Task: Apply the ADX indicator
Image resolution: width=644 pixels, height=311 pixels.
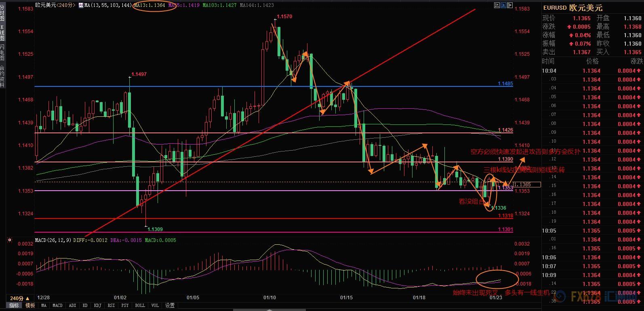Action: coord(73,306)
